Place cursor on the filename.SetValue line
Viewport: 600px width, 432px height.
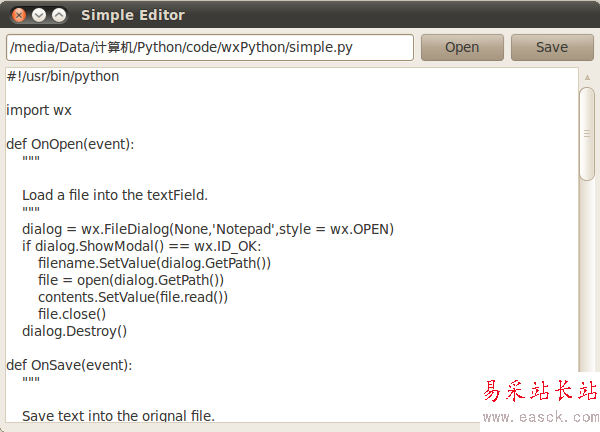[x=154, y=263]
